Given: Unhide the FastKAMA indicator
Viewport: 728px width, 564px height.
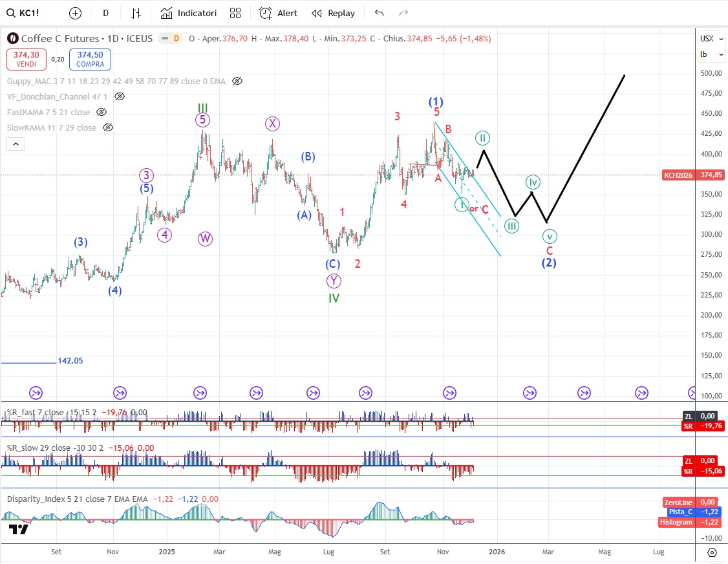Looking at the screenshot, I should pyautogui.click(x=102, y=112).
